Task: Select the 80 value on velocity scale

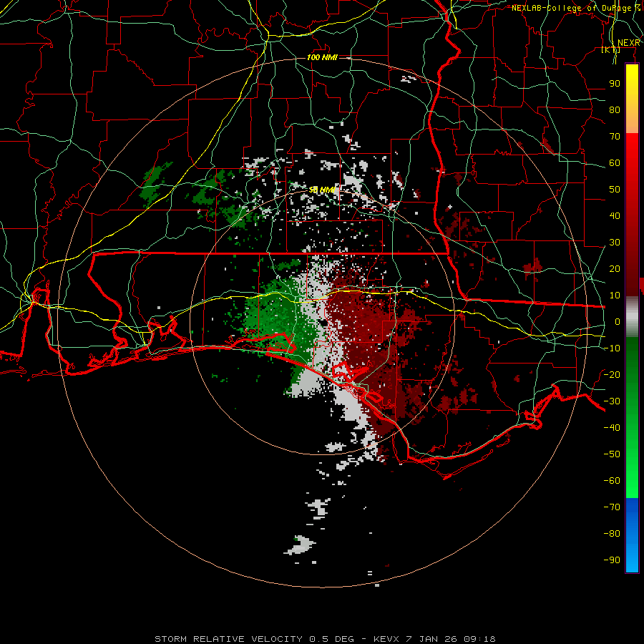Action: [x=615, y=109]
